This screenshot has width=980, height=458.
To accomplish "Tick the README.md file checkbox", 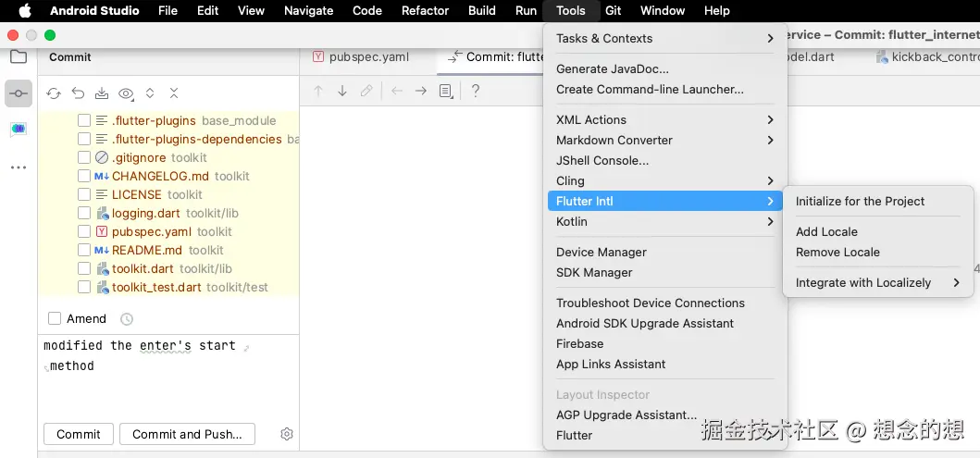I will click(x=84, y=250).
